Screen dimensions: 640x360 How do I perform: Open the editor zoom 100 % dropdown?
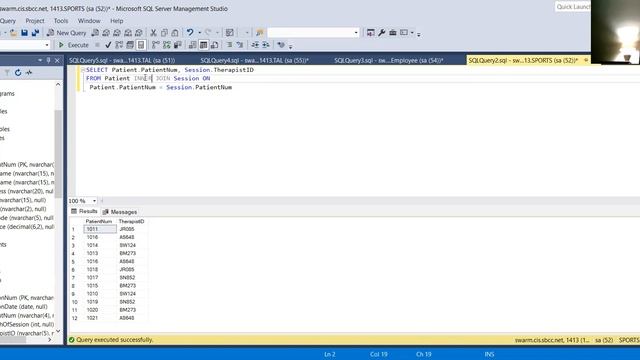pyautogui.click(x=94, y=201)
